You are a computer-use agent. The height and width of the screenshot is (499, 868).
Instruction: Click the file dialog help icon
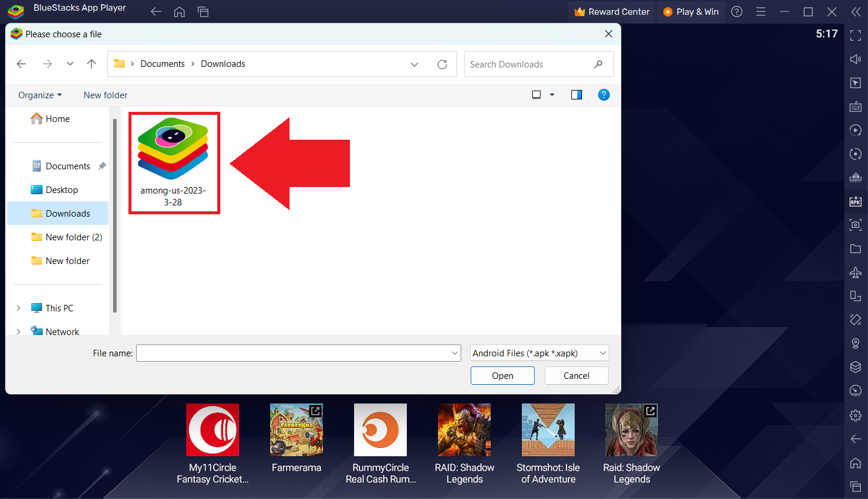604,95
